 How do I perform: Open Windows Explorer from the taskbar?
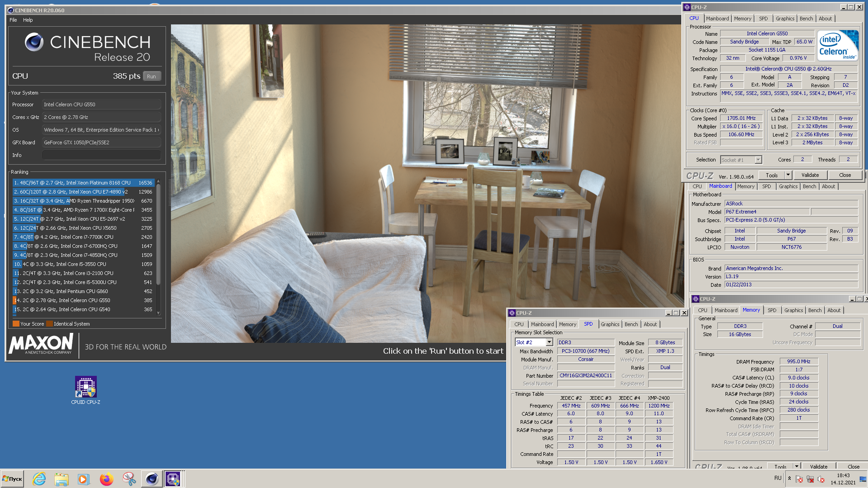click(62, 479)
